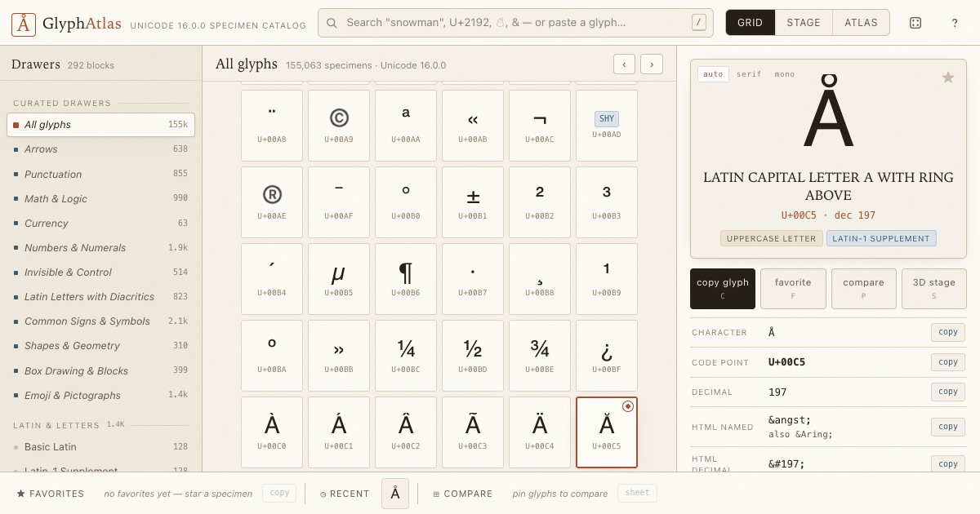
Task: Open Common Signs & Symbols drawer
Action: 101,321
